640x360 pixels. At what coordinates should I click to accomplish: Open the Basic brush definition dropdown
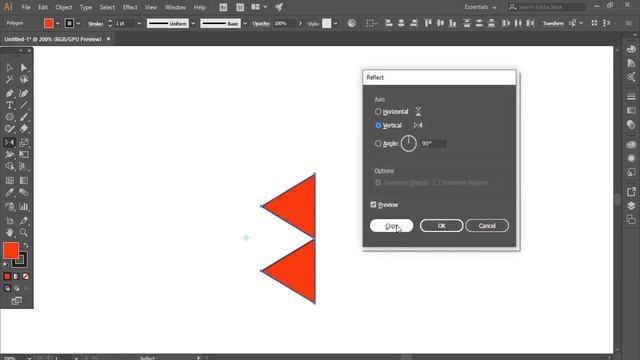[245, 23]
